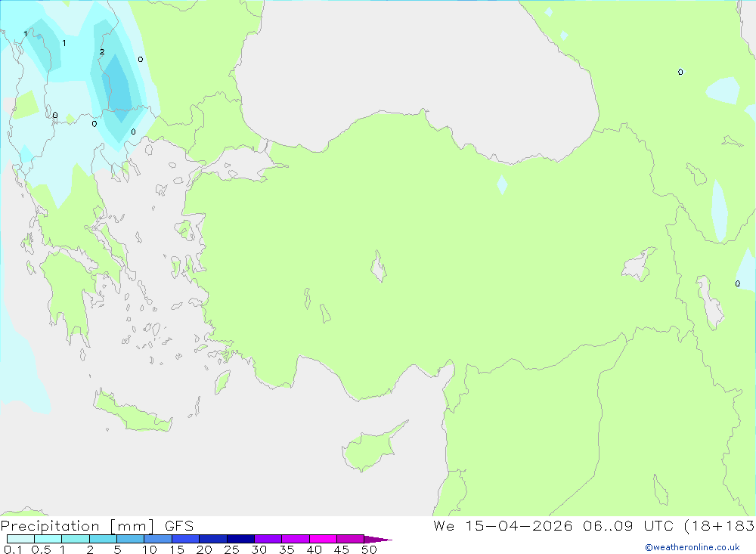Screen dimensions: 756x554
Task: Choose the 2–5 mm legend color segment
Action: coord(103,539)
